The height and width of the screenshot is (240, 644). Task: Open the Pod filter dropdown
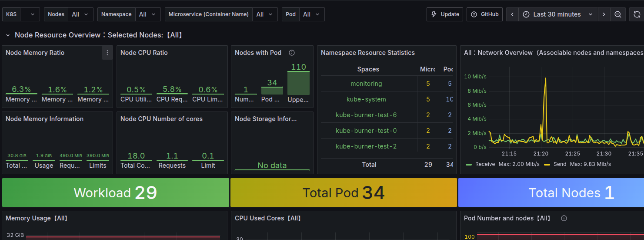pos(312,14)
